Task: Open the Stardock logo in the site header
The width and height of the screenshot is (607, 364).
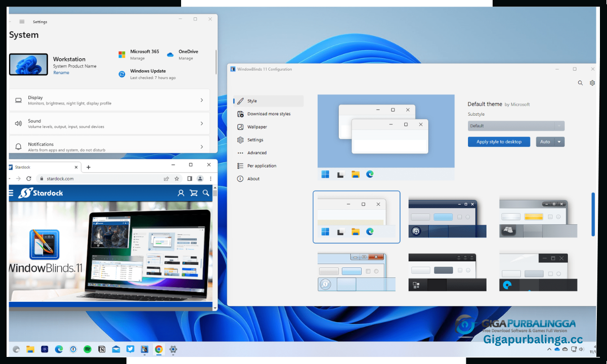Action: coord(40,193)
